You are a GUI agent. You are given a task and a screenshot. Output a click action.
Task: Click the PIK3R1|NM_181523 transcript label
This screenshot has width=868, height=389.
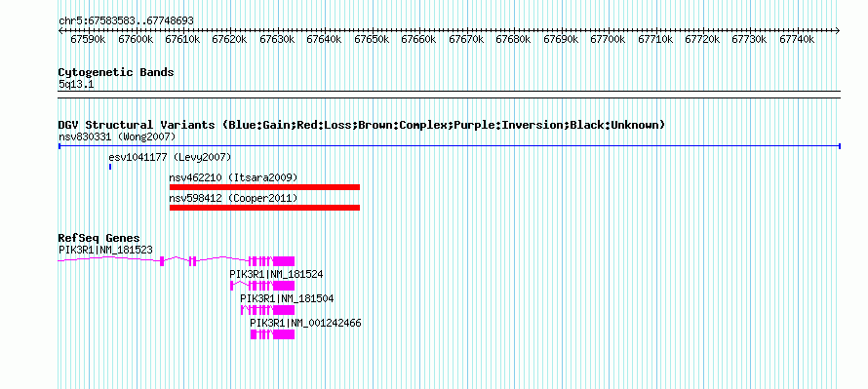(x=105, y=251)
